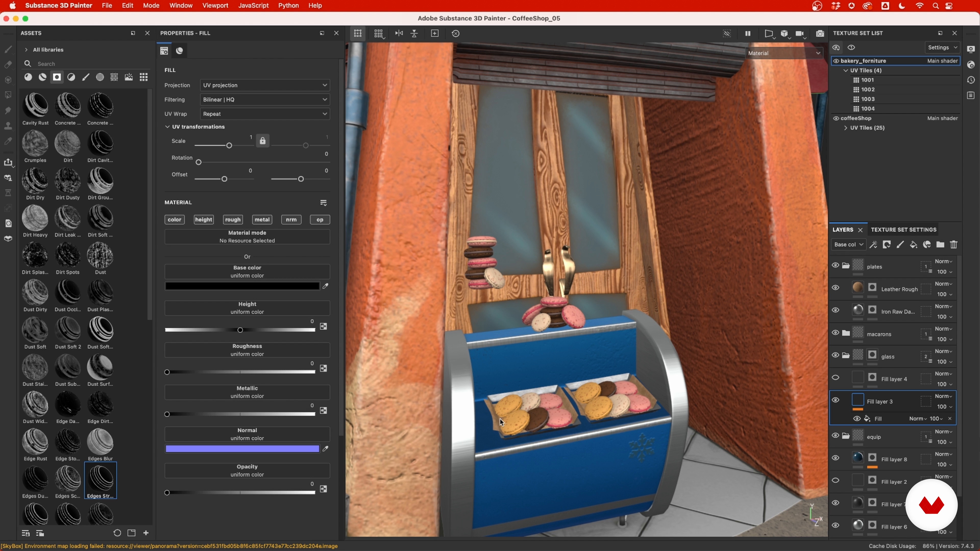The image size is (980, 551).
Task: Add a smart material layer icon
Action: 927,245
